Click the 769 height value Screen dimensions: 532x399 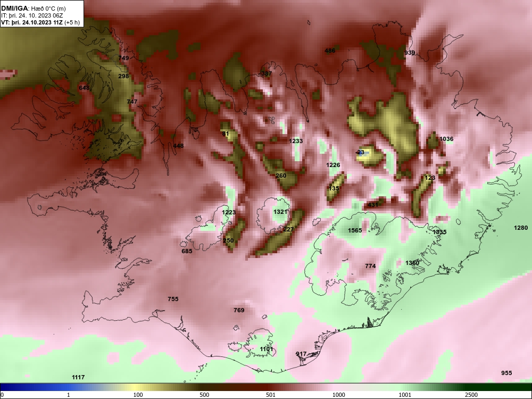coord(239,310)
